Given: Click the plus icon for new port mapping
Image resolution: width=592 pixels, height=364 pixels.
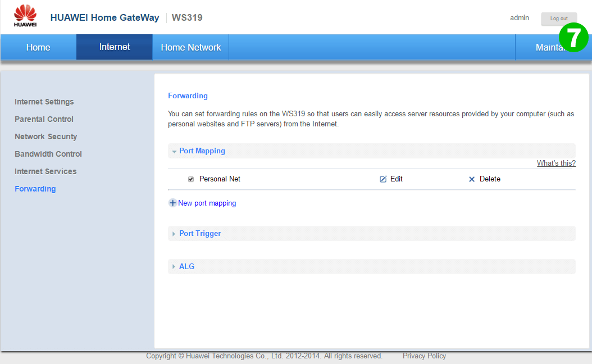Looking at the screenshot, I should click(x=172, y=203).
